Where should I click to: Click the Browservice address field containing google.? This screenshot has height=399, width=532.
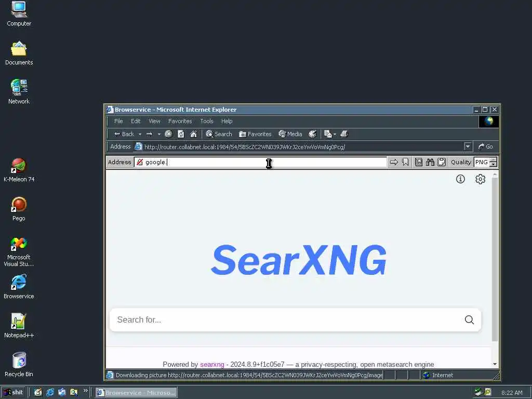click(260, 162)
